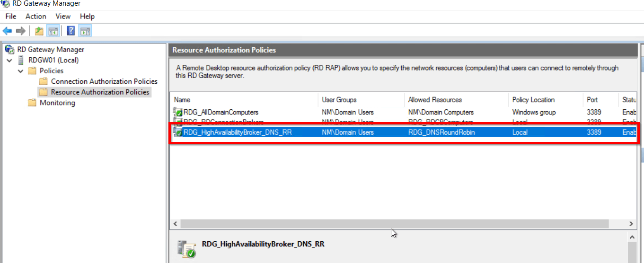Open the View menu
This screenshot has width=644, height=263.
(x=63, y=16)
